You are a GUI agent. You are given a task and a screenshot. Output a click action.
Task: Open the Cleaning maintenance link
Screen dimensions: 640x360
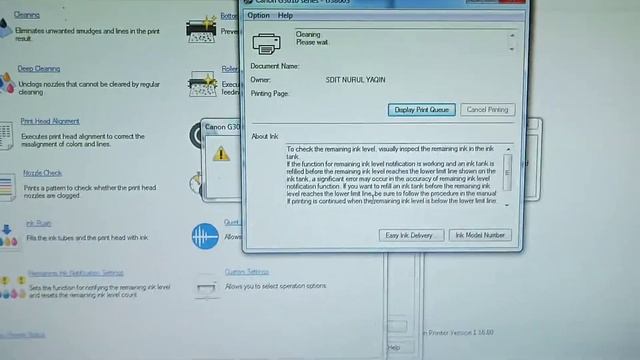click(x=27, y=15)
